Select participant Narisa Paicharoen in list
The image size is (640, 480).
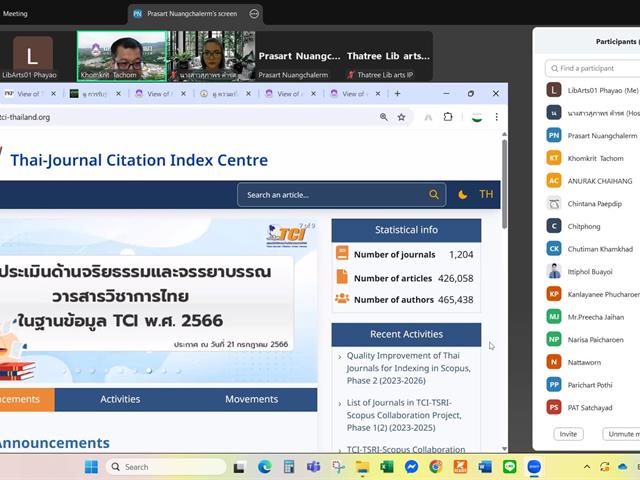point(593,339)
